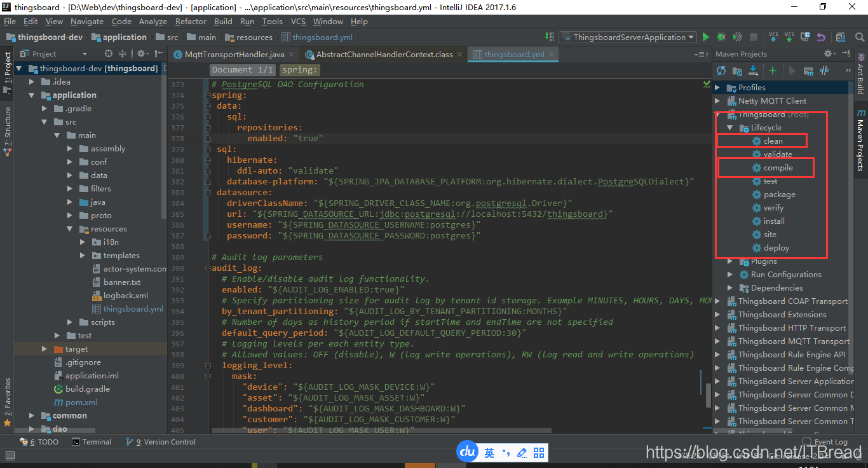
Task: Open the Navigate menu
Action: click(86, 21)
